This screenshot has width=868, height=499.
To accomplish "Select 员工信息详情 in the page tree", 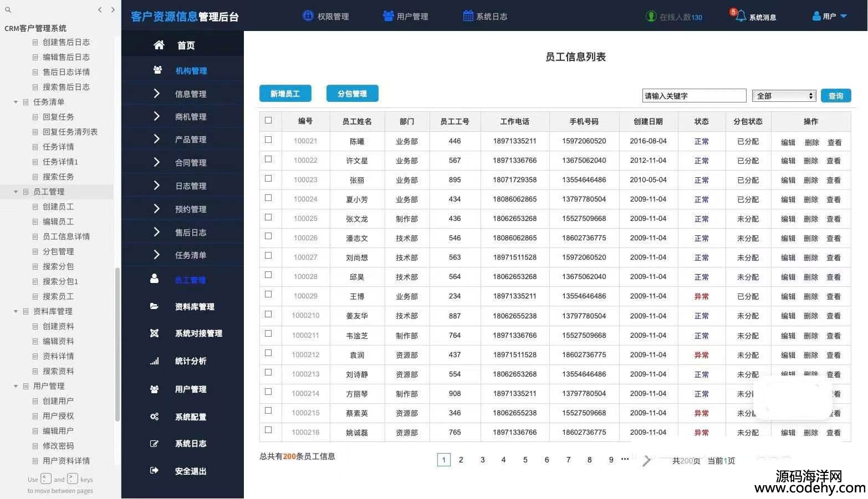I will (x=66, y=236).
